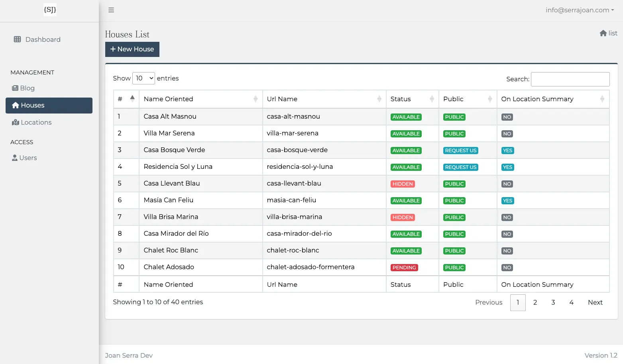623x364 pixels.
Task: Click the New House button
Action: (x=132, y=49)
